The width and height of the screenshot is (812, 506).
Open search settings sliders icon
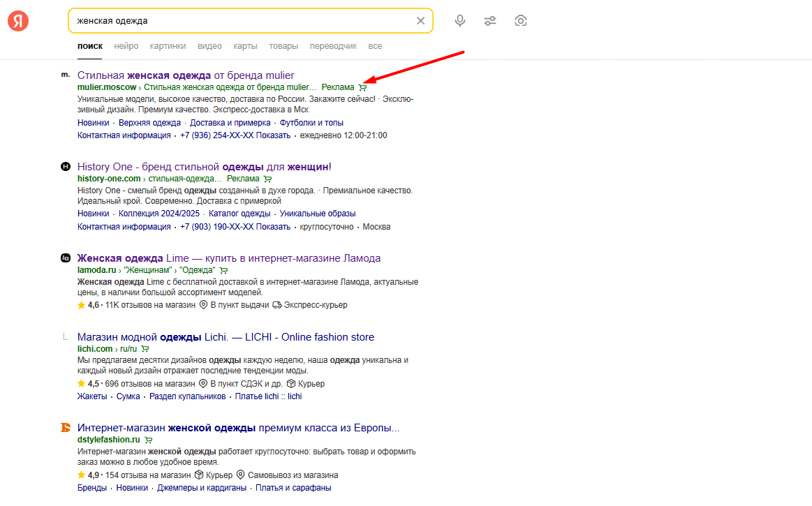click(x=490, y=21)
